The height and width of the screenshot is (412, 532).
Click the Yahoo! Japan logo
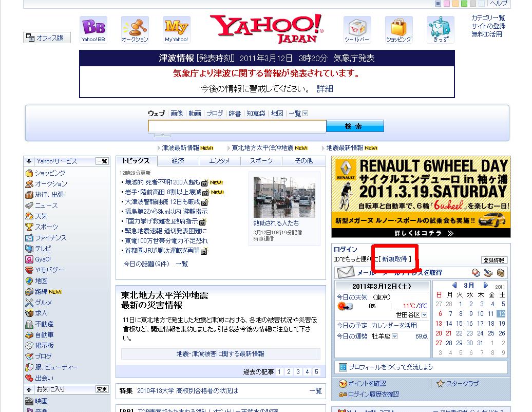pyautogui.click(x=267, y=29)
